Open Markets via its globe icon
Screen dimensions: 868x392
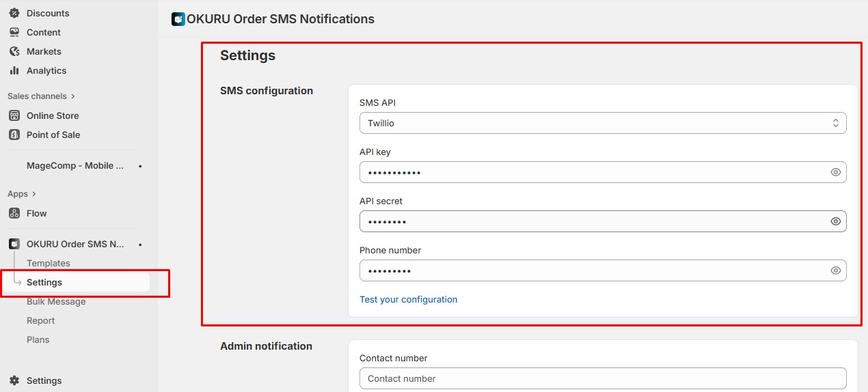[14, 51]
